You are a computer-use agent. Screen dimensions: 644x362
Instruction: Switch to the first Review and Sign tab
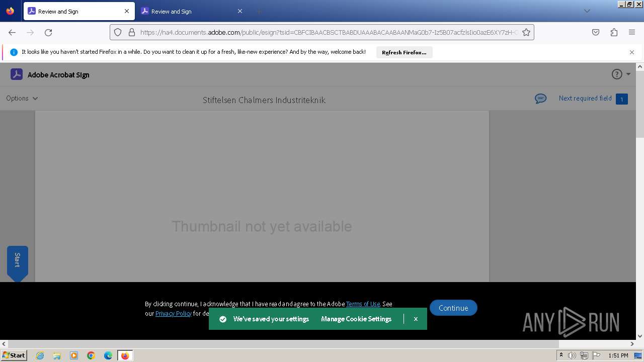78,11
